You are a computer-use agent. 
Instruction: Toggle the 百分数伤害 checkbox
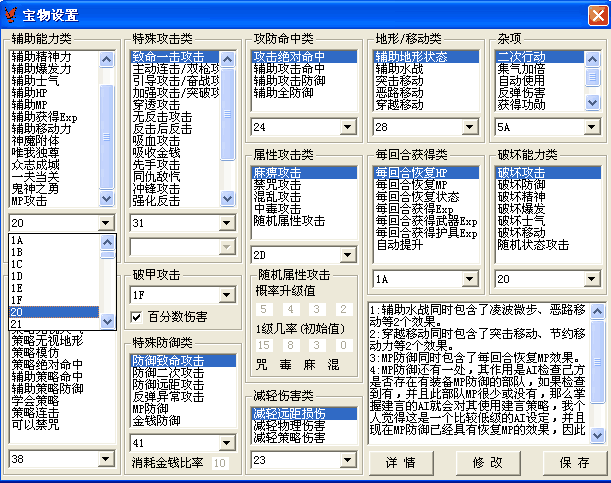(x=138, y=317)
